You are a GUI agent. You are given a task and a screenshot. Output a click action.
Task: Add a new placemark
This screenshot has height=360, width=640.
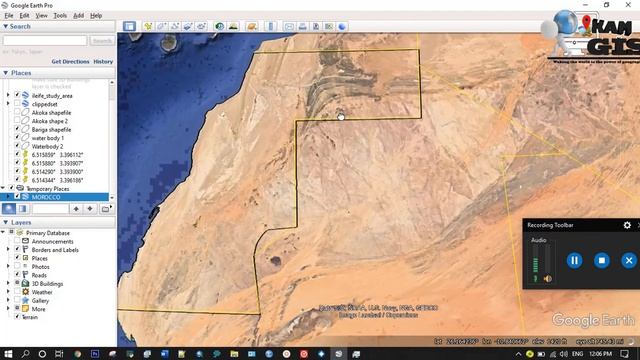[148, 27]
